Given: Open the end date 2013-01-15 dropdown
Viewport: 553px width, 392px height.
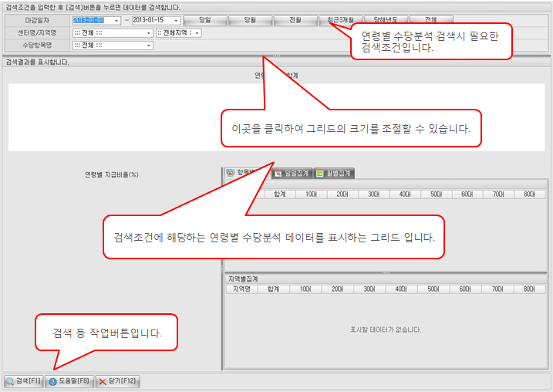Looking at the screenshot, I should (177, 20).
